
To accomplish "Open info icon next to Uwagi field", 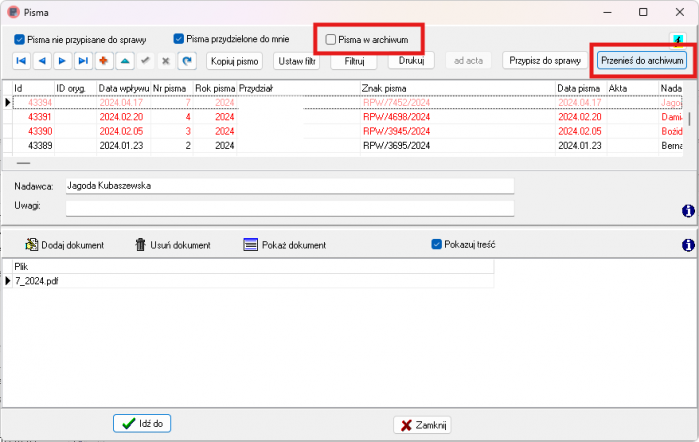I will [x=688, y=211].
